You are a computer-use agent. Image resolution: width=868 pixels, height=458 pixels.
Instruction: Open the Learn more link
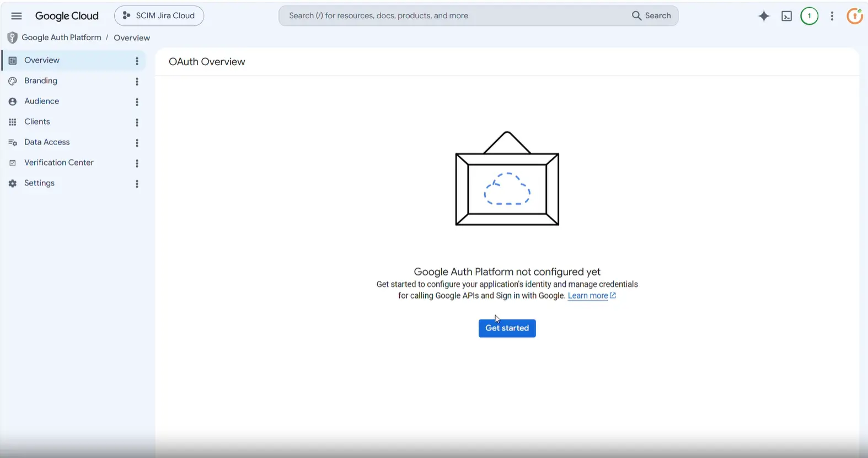click(x=592, y=296)
